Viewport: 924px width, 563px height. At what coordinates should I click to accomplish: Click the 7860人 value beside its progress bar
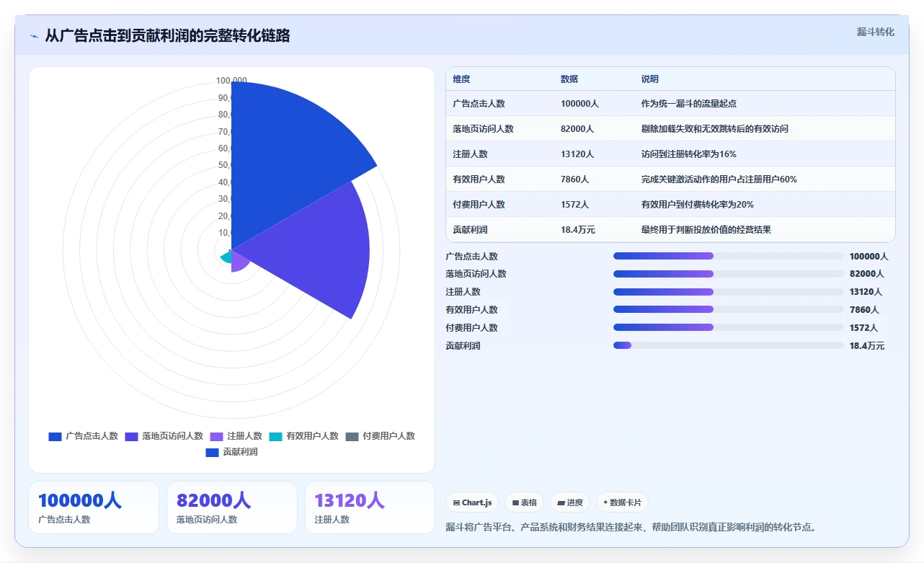tap(864, 310)
